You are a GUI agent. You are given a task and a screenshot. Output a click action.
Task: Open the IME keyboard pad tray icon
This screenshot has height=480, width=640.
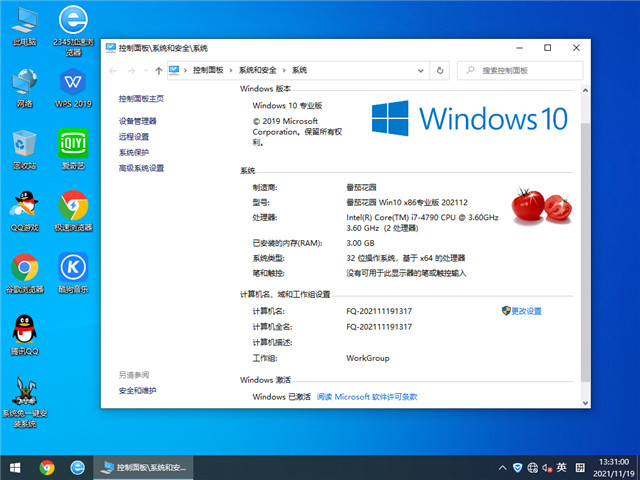click(x=580, y=468)
